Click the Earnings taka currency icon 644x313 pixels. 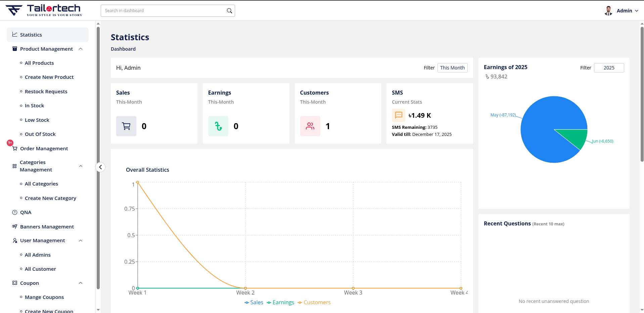pos(218,126)
